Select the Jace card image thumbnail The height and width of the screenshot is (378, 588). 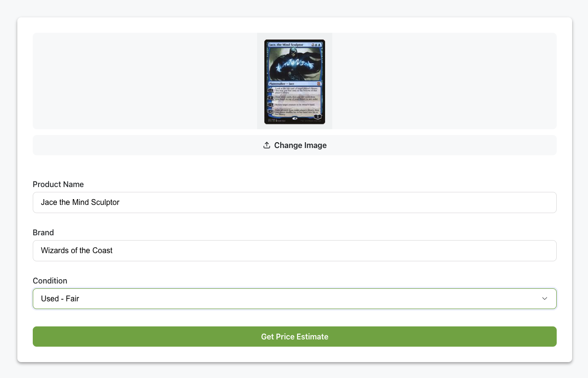pos(295,81)
